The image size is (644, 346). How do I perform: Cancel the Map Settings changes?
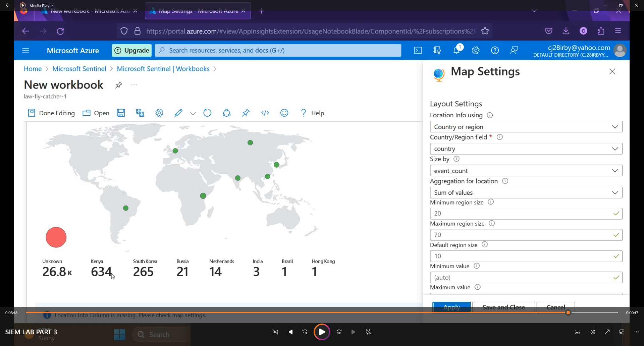coord(556,307)
